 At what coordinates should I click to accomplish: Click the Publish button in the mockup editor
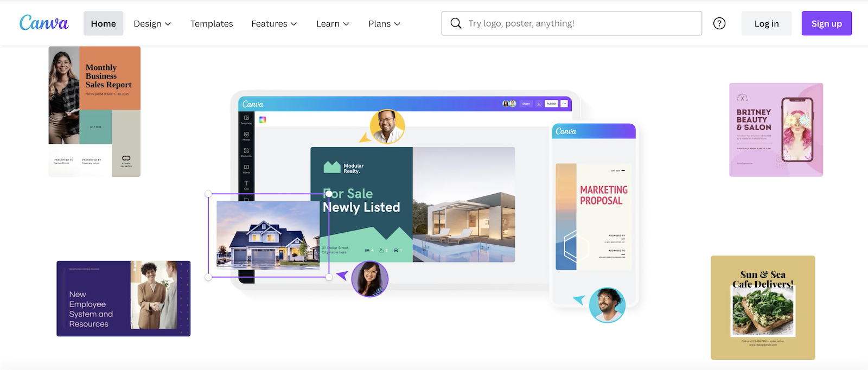coord(551,104)
